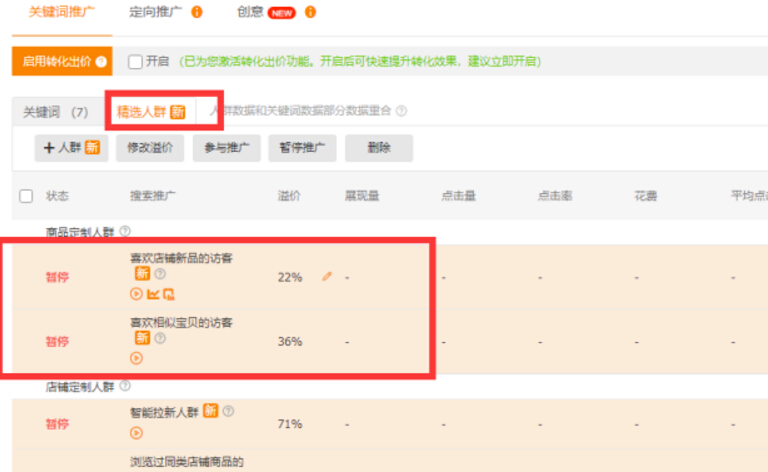This screenshot has width=768, height=472.
Task: Open trend chart icon for 喜欢店铺新品的访客
Action: click(x=153, y=294)
